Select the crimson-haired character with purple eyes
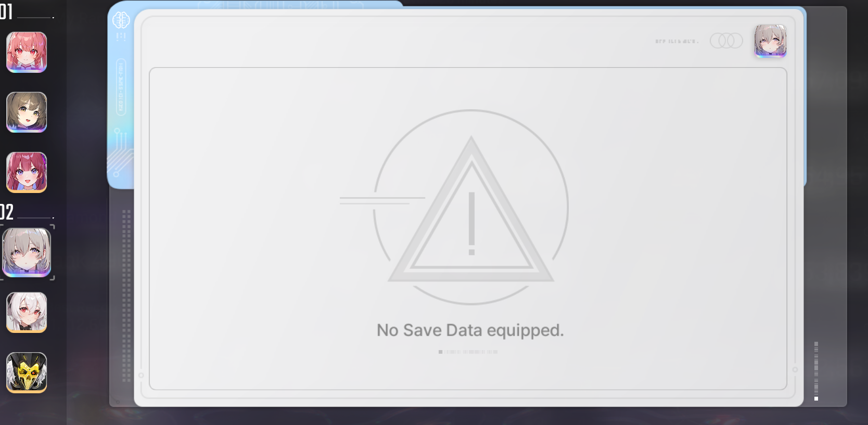 coord(27,172)
